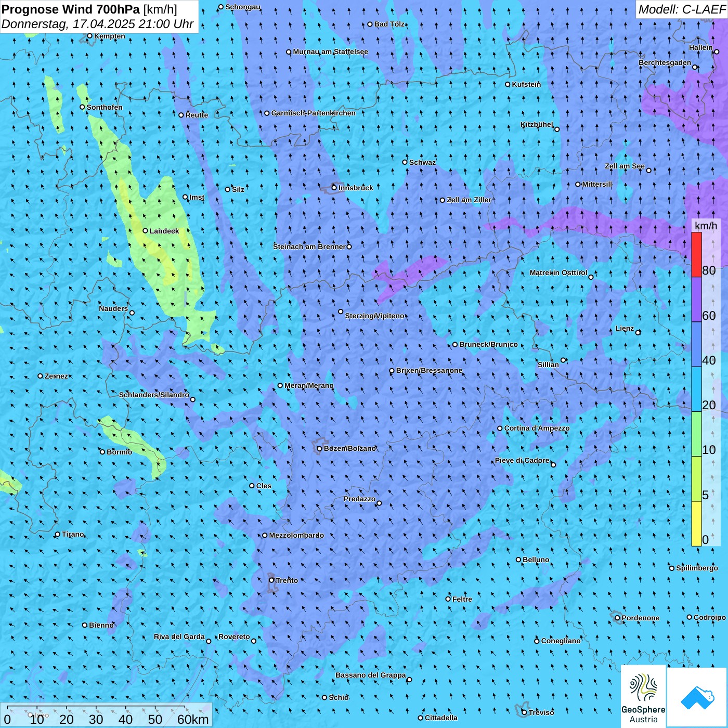
Task: Click the Sonthofen city label
Action: pos(105,107)
